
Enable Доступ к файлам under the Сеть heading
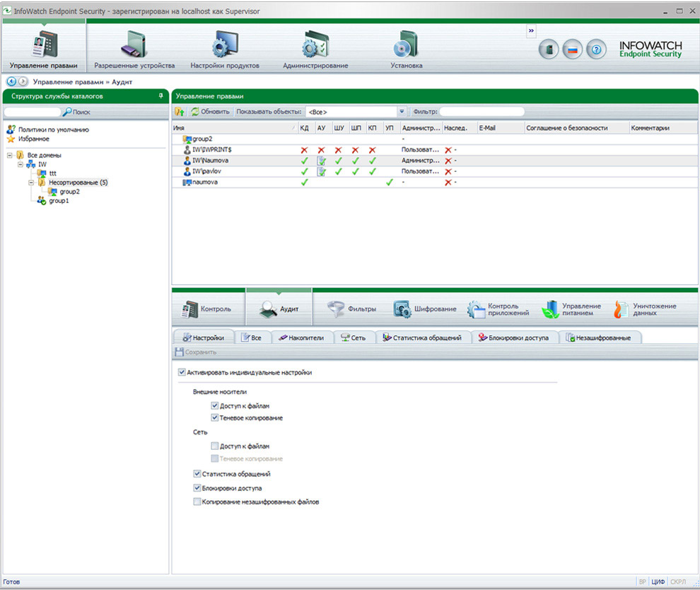tap(215, 446)
